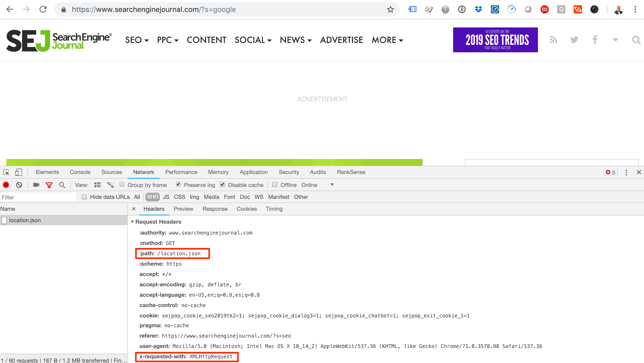Viewport: 644px width, 363px height.
Task: Click the inspect element icon
Action: 6,172
